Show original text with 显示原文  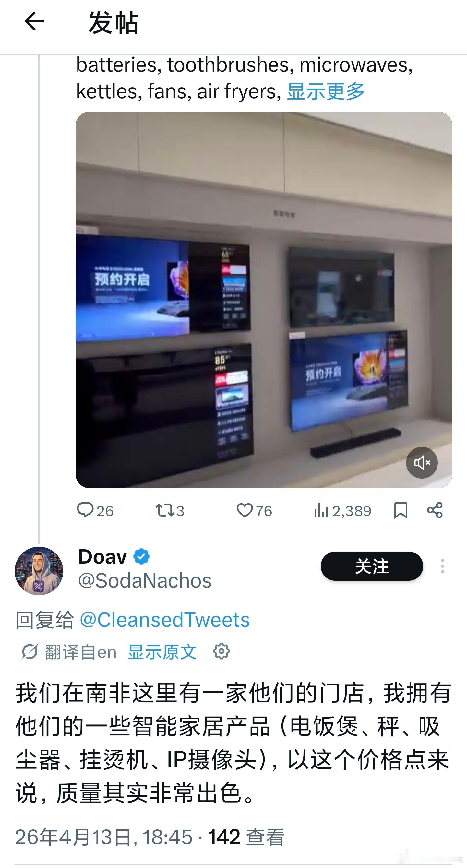click(162, 652)
